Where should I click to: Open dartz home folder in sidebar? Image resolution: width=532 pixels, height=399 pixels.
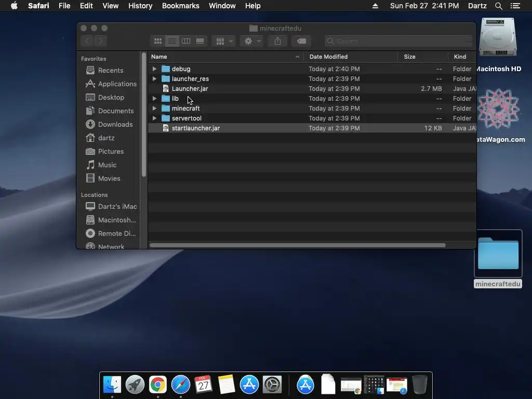pyautogui.click(x=100, y=138)
